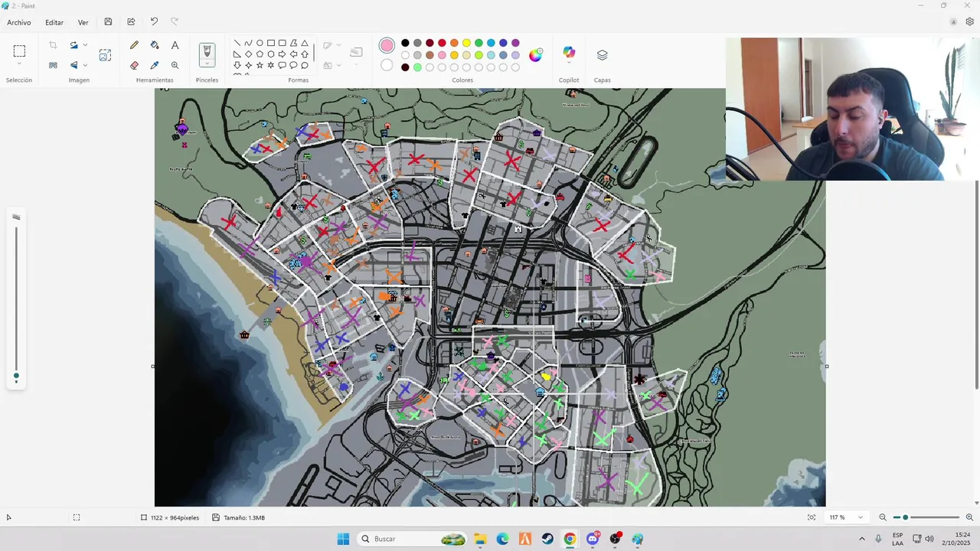Select Color 2 white swatch
This screenshot has width=980, height=551.
click(387, 65)
